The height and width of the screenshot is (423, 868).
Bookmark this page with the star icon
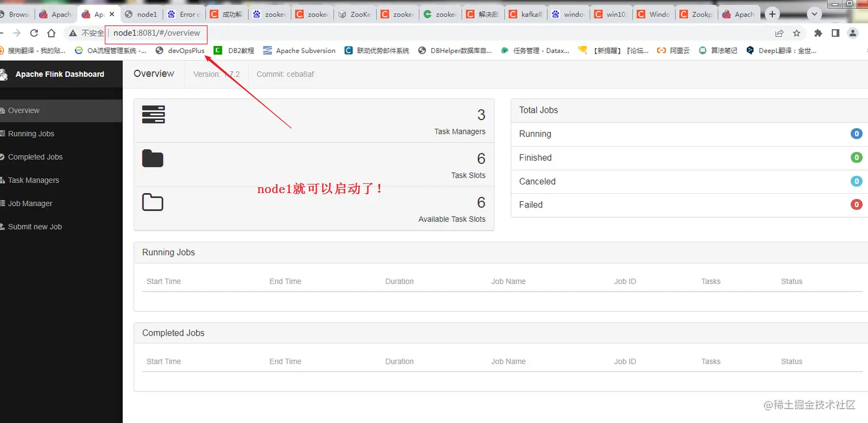click(796, 33)
